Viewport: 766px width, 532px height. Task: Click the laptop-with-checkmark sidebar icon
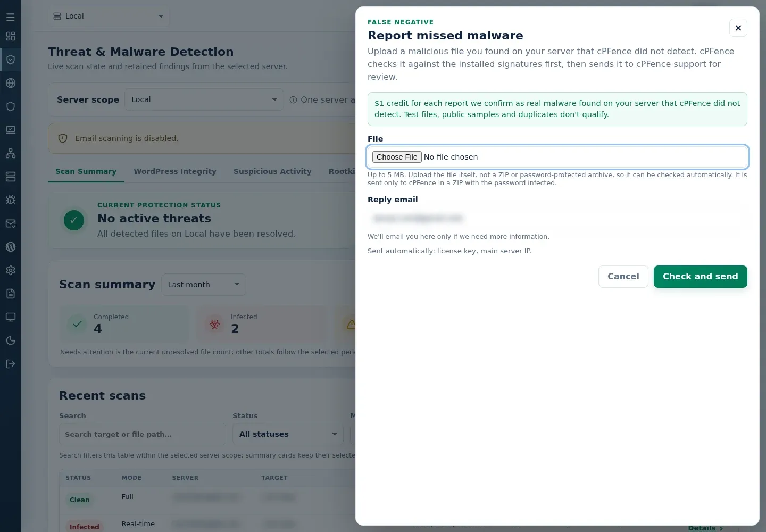11,130
